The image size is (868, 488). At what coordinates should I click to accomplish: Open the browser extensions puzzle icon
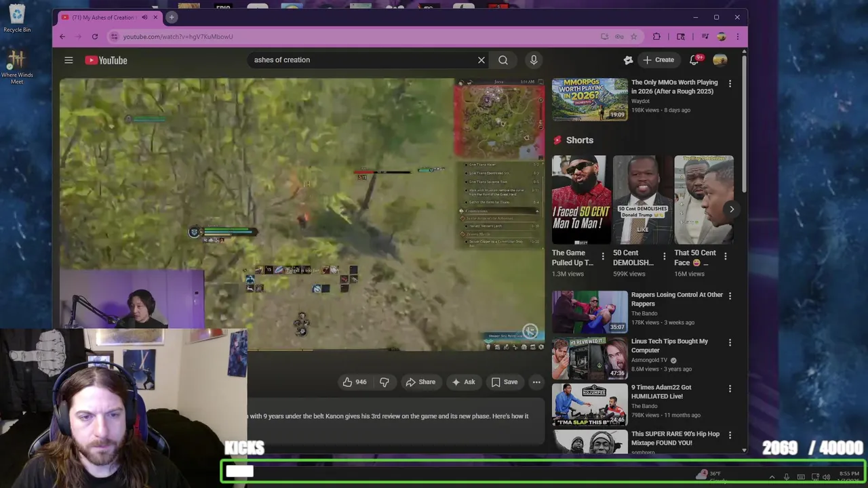pyautogui.click(x=656, y=37)
